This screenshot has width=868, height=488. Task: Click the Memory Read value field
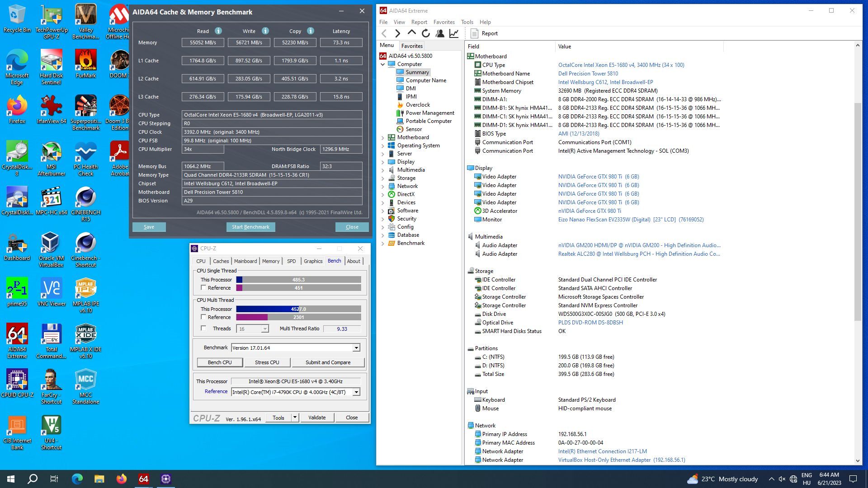point(203,42)
